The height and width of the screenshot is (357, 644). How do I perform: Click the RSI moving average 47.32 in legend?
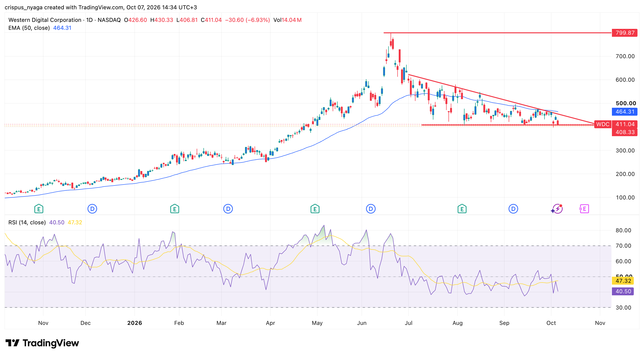pyautogui.click(x=75, y=222)
